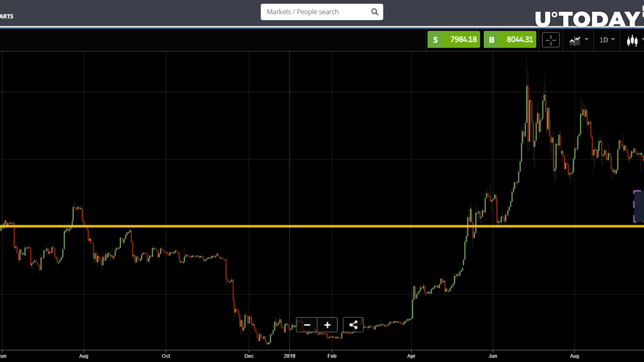Click the yellow horizontal support line
The width and height of the screenshot is (644, 362).
click(x=322, y=226)
